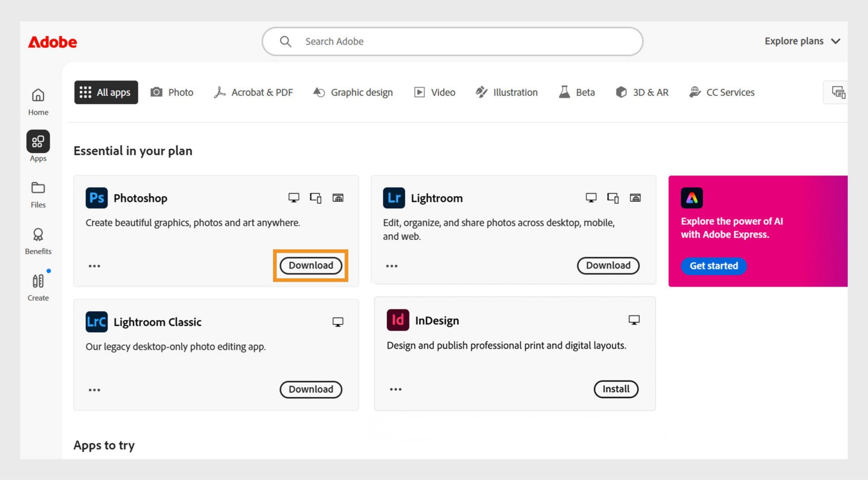Image resolution: width=868 pixels, height=480 pixels.
Task: Click the Adobe logo
Action: (52, 42)
